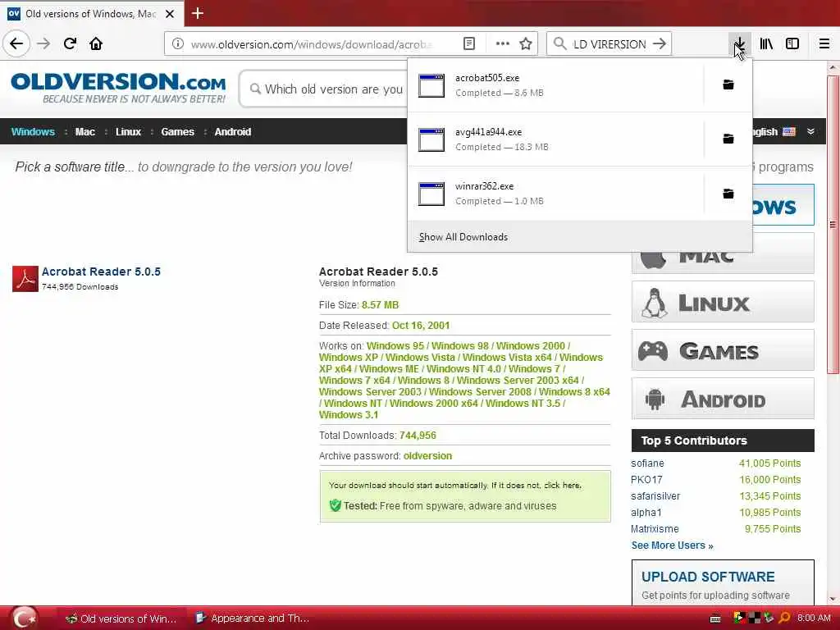Screen dimensions: 840x630
Task: Select Windows in site navigation
Action: 33,132
